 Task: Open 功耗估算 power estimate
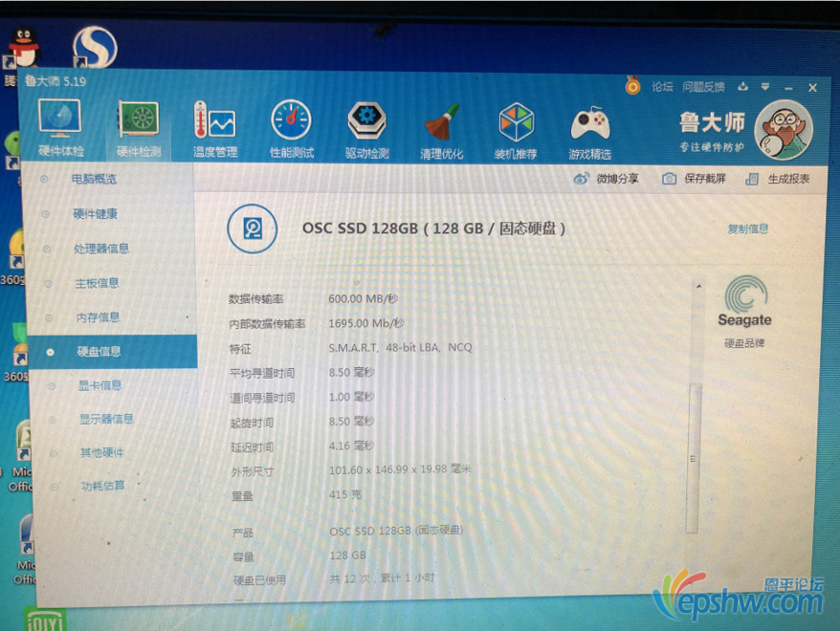click(x=103, y=486)
